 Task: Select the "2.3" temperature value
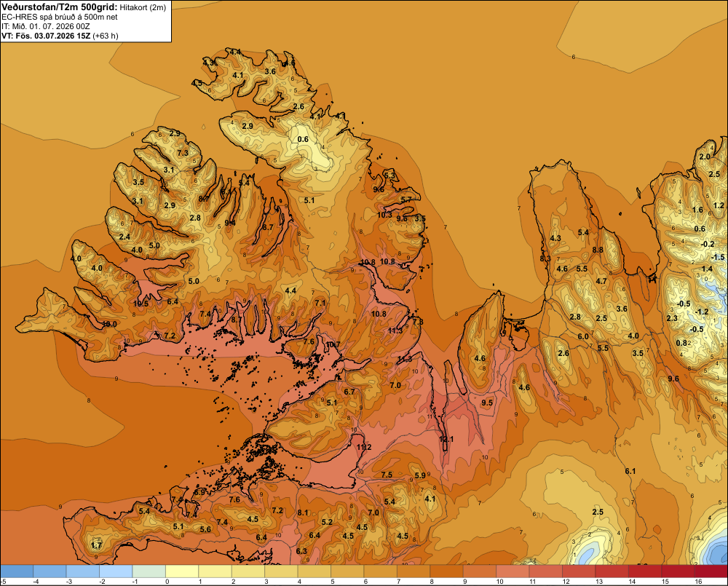coord(672,319)
